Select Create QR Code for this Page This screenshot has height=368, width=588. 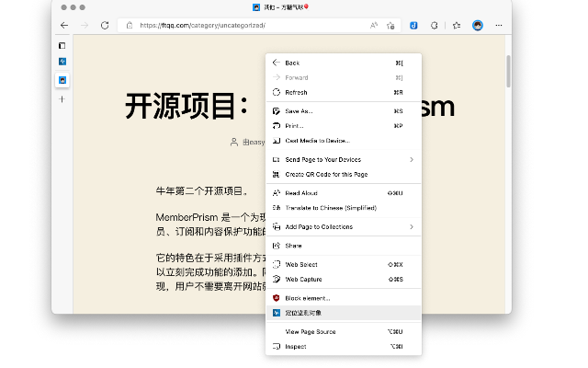(x=326, y=174)
